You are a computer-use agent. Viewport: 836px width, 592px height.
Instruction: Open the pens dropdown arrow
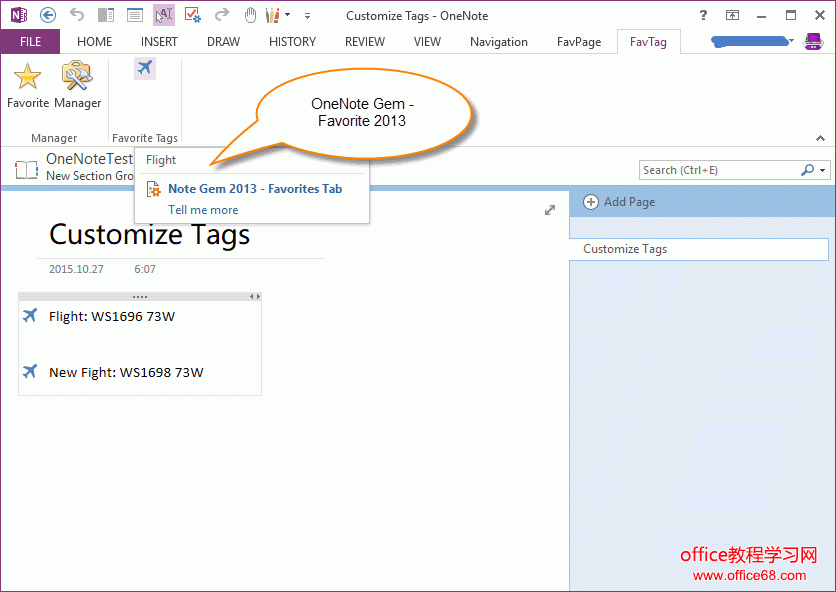[288, 15]
